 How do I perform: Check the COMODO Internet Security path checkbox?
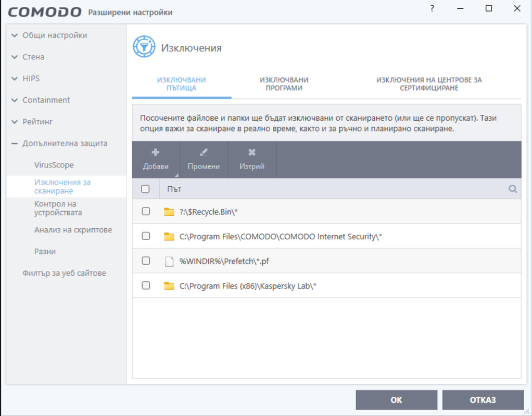[x=146, y=236]
